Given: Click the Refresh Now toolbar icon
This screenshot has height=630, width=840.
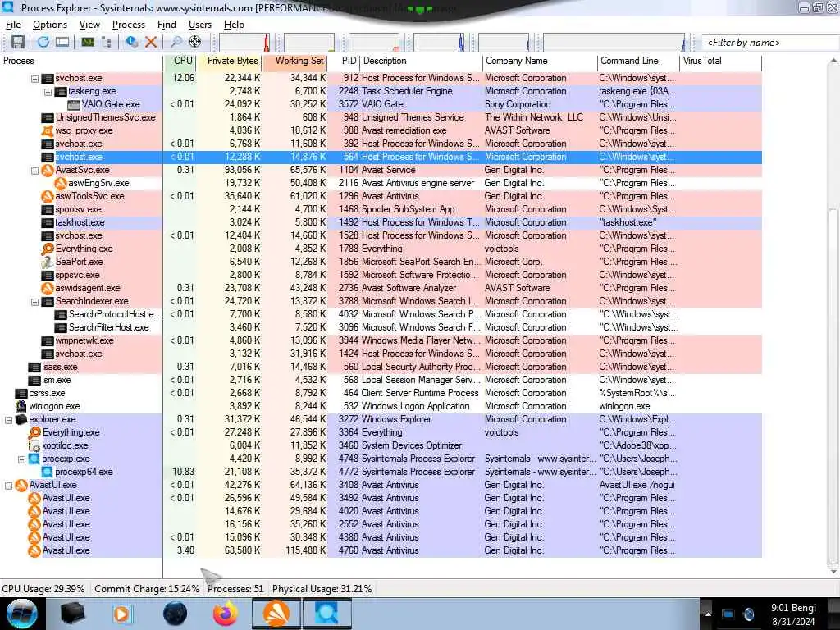Looking at the screenshot, I should (43, 43).
